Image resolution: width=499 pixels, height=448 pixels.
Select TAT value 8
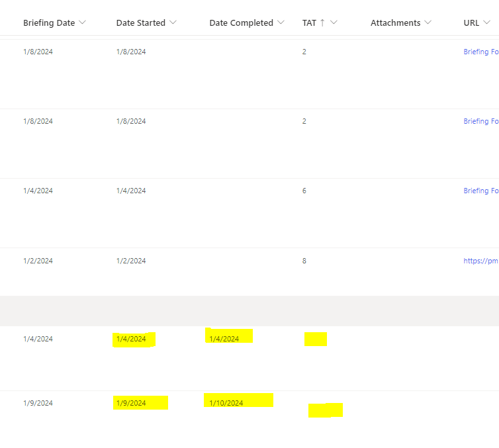pyautogui.click(x=304, y=261)
